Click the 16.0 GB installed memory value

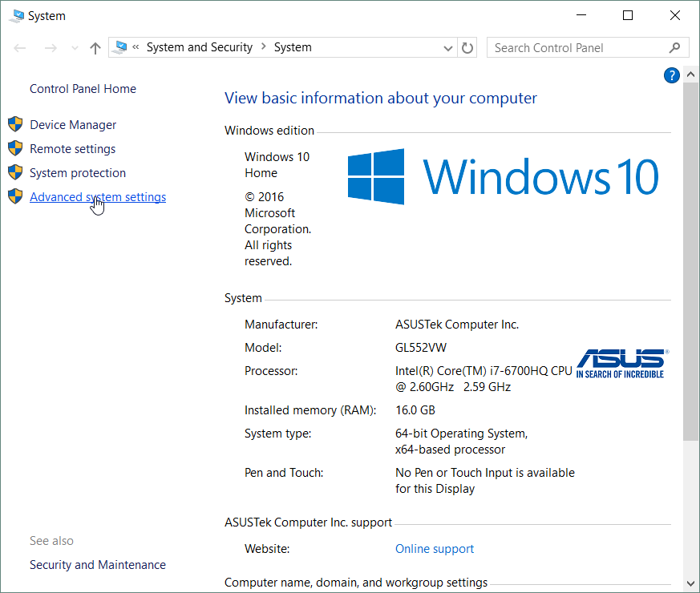tap(415, 410)
